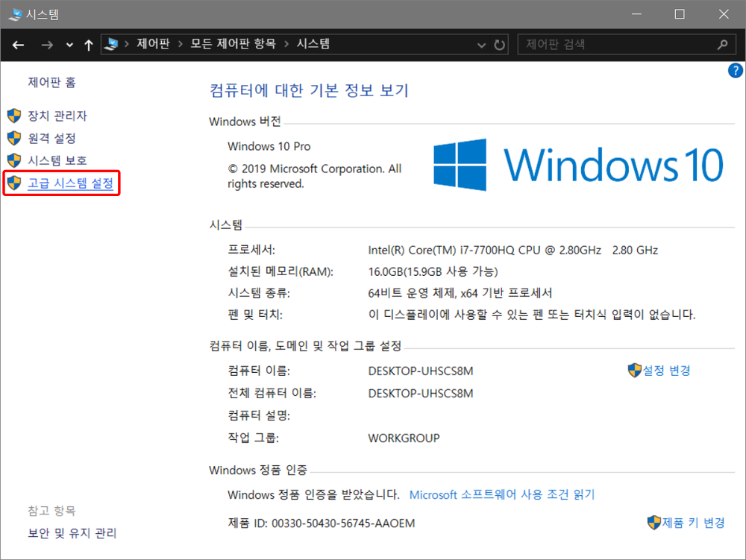Viewport: 746px width, 560px height.
Task: Select 모든 제어판 항목 breadcrumb
Action: pyautogui.click(x=233, y=44)
